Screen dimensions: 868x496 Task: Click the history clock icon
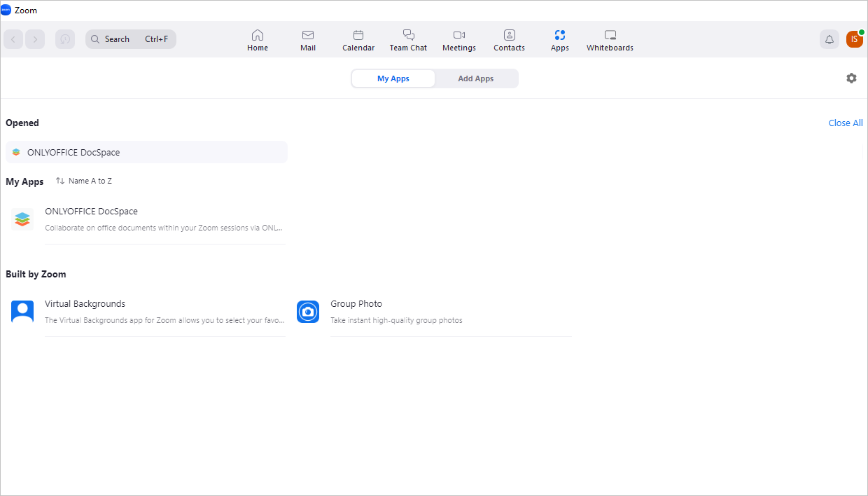pyautogui.click(x=65, y=39)
